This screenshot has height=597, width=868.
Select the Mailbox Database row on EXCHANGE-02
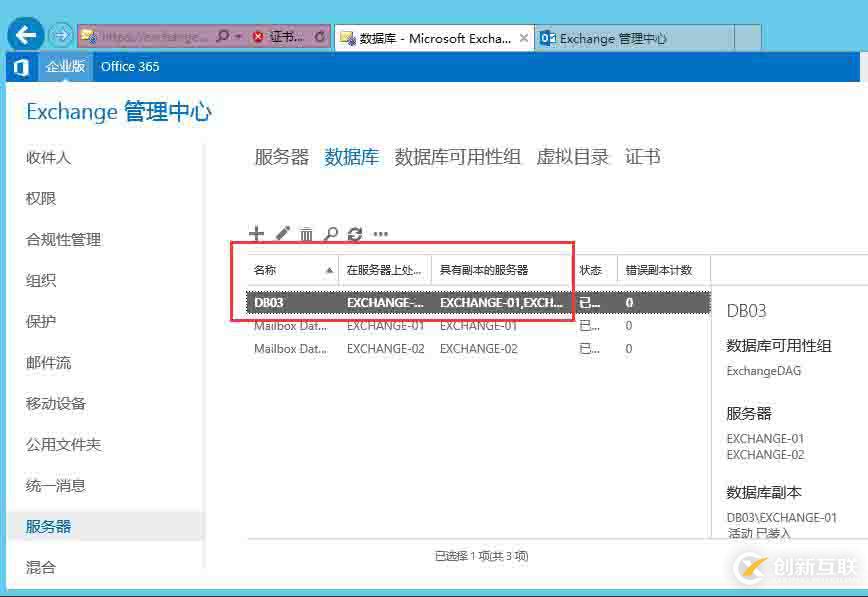(478, 349)
